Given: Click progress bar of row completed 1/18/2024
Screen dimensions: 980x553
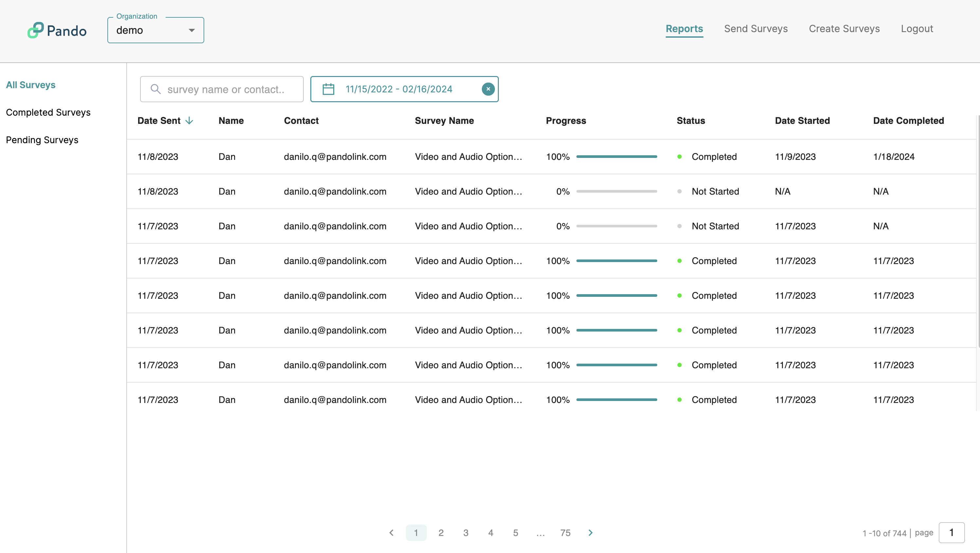Looking at the screenshot, I should pyautogui.click(x=616, y=157).
